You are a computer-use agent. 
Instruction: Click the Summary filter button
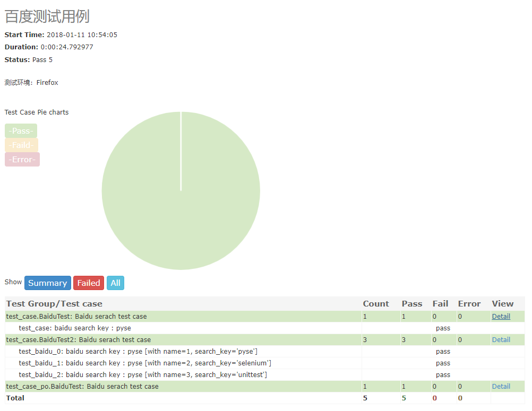coord(47,283)
